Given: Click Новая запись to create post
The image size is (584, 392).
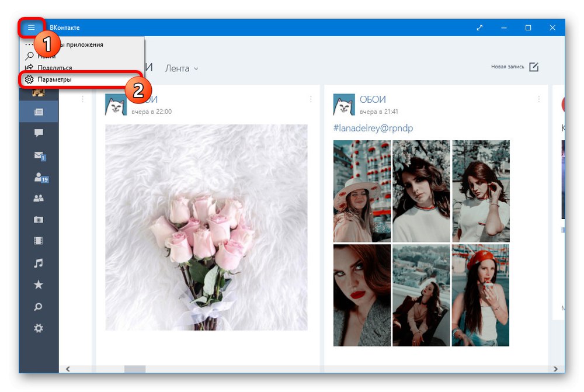Looking at the screenshot, I should click(515, 67).
